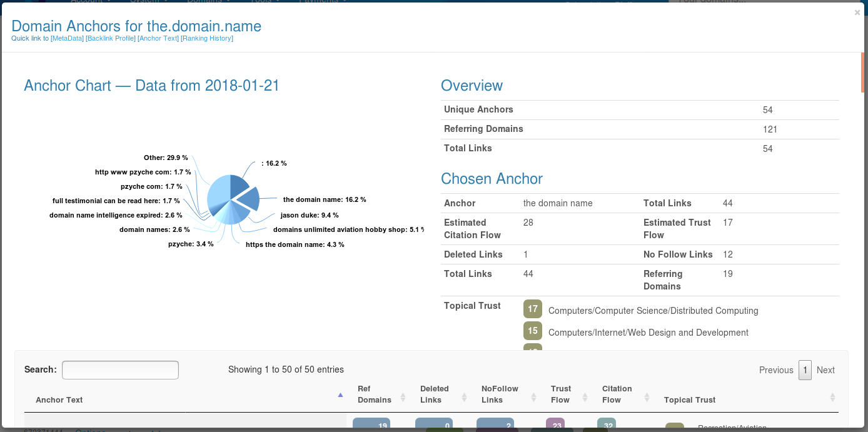Click 'Other: 29.9 %' chart label

point(166,158)
